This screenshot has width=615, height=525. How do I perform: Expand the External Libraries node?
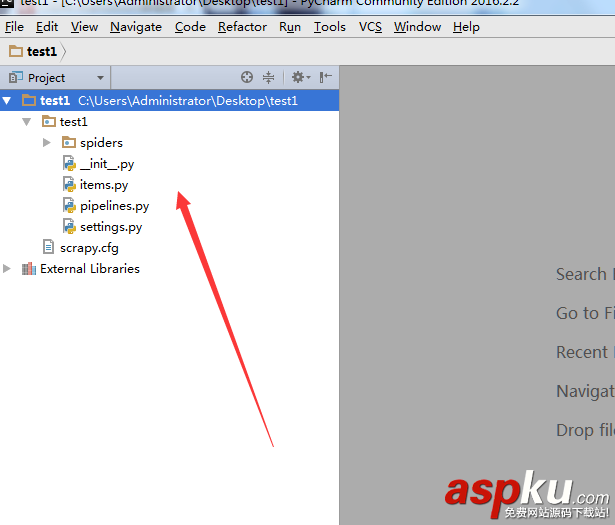click(x=7, y=269)
